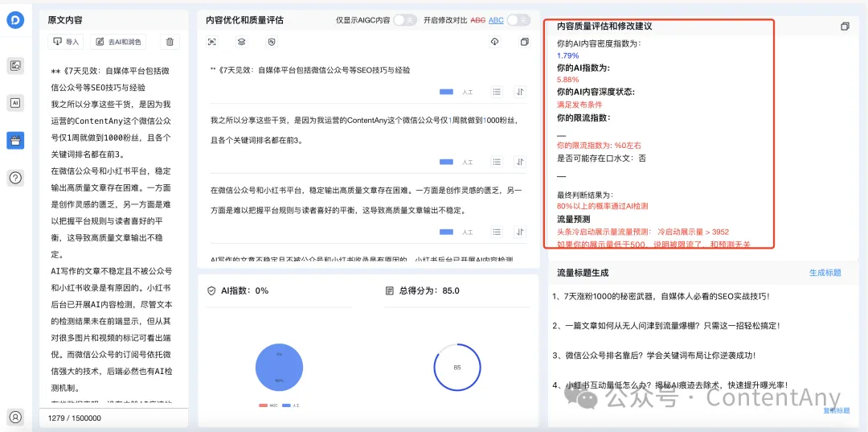This screenshot has height=432, width=868.
Task: Open the AI tool in sidebar
Action: pos(15,102)
